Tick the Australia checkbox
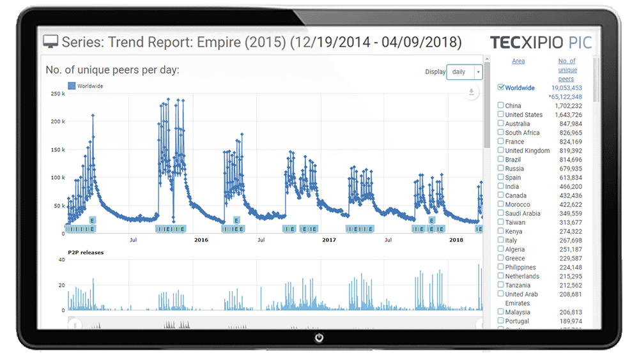639x364 pixels. [501, 123]
